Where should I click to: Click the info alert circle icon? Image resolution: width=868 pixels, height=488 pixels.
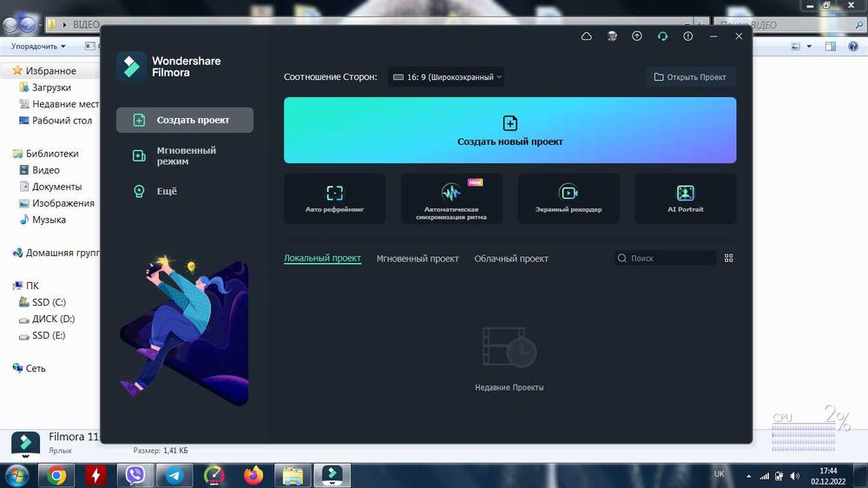coord(688,36)
